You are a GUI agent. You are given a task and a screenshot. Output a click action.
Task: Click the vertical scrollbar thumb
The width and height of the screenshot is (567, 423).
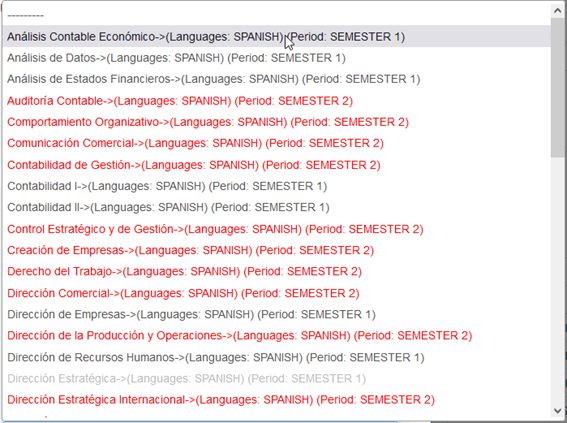[557, 87]
